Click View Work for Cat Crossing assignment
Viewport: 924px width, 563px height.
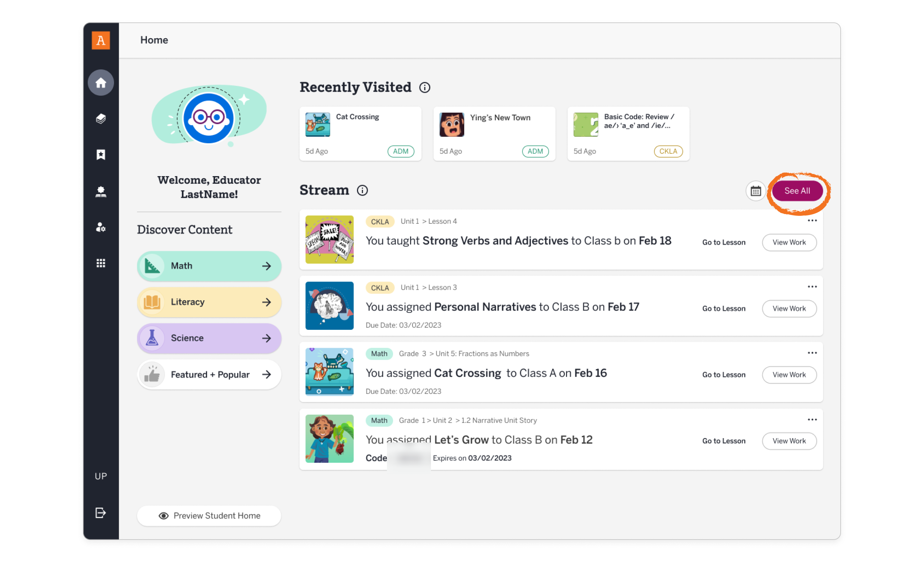789,375
